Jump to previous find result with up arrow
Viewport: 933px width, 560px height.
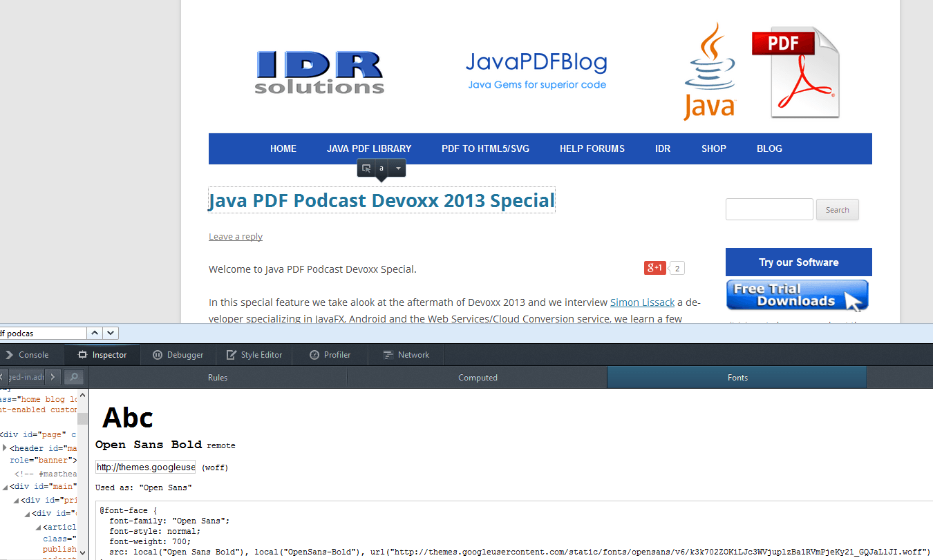95,334
